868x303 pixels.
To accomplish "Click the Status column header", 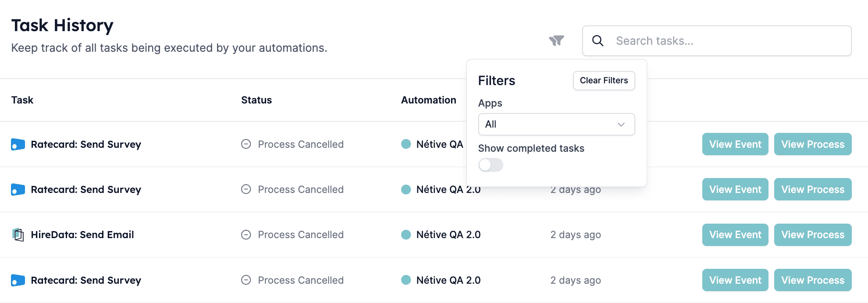I will point(256,100).
